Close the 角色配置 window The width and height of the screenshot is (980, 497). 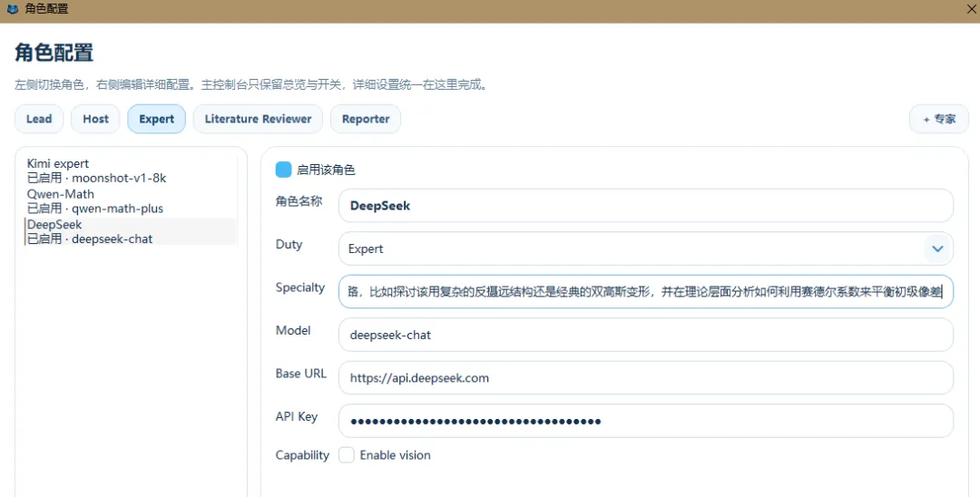point(971,9)
